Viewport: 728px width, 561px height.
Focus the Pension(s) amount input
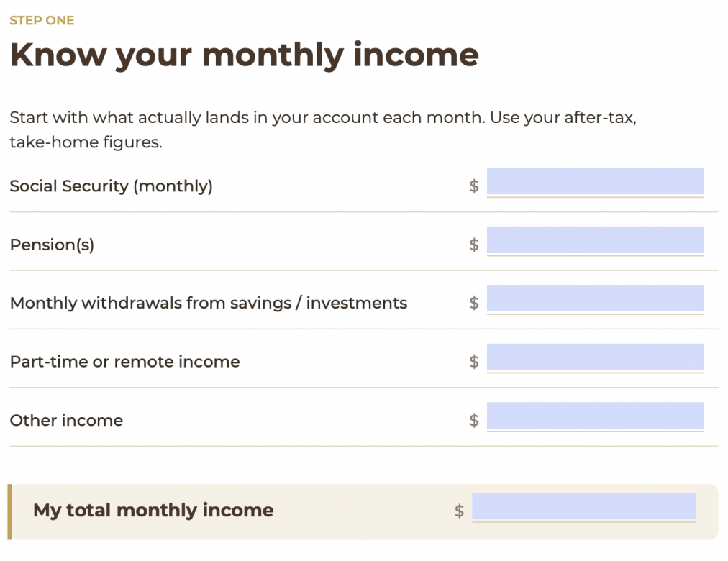(595, 240)
